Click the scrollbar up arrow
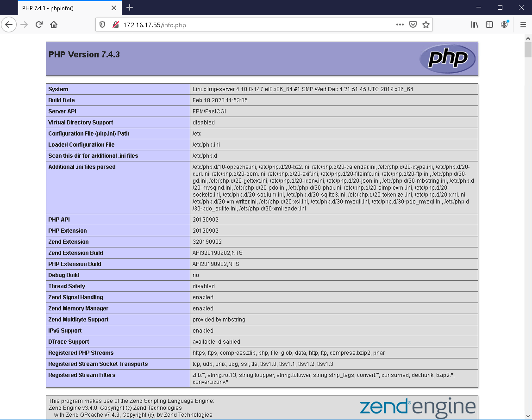This screenshot has height=420, width=532. point(528,38)
